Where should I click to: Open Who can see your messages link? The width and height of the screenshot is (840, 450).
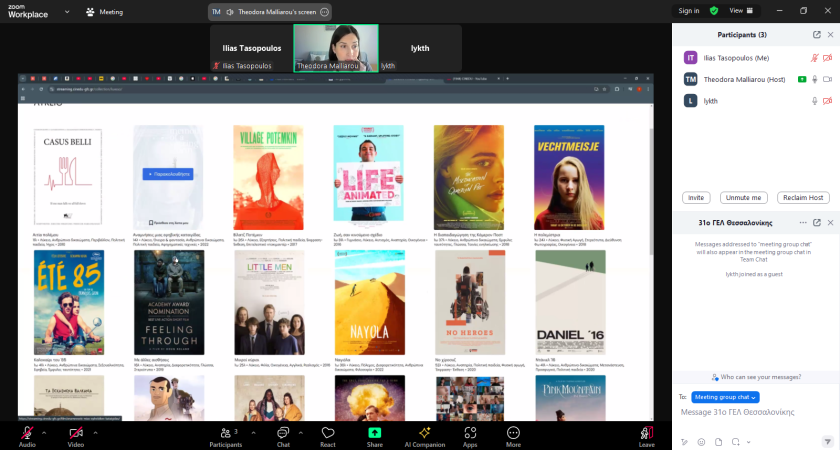(x=756, y=377)
